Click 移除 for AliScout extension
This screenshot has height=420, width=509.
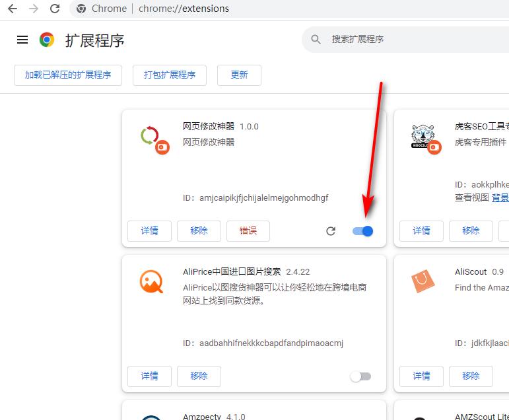pyautogui.click(x=471, y=376)
